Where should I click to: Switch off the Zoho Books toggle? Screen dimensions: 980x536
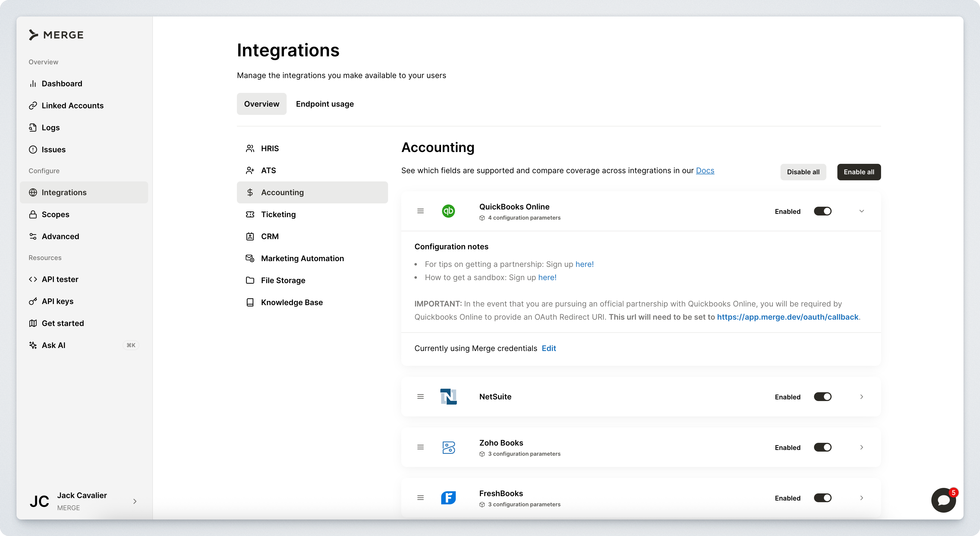[823, 447]
